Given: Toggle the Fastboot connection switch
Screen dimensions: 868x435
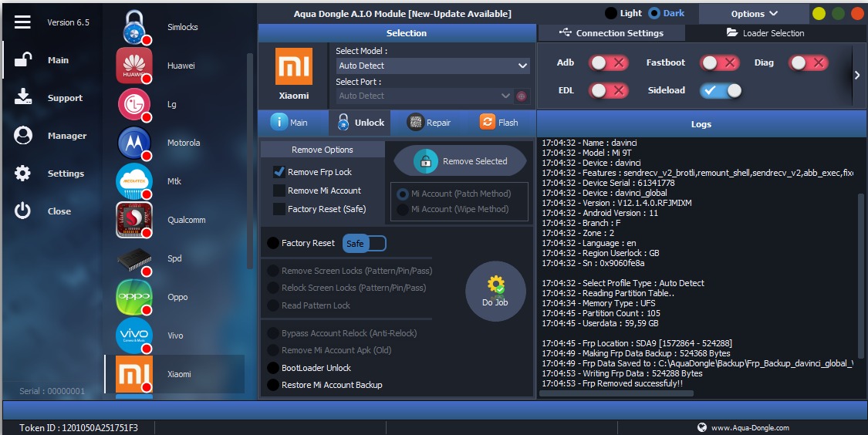Looking at the screenshot, I should coord(720,62).
